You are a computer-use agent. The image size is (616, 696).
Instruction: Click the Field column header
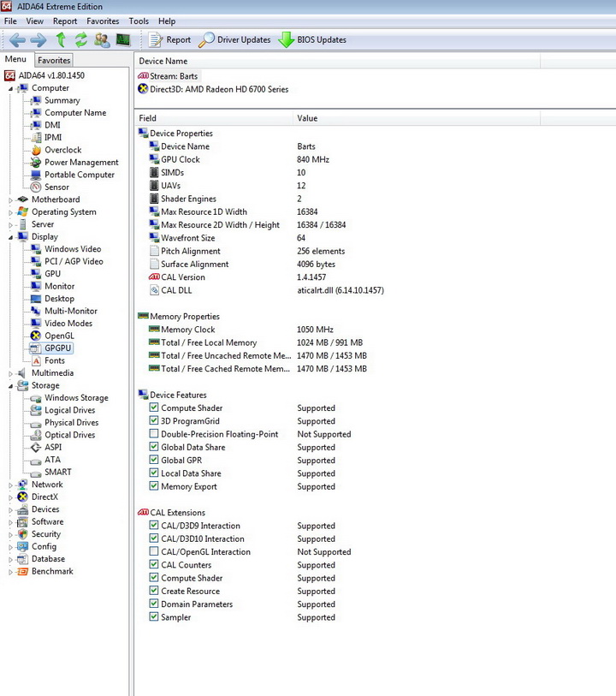click(x=213, y=118)
